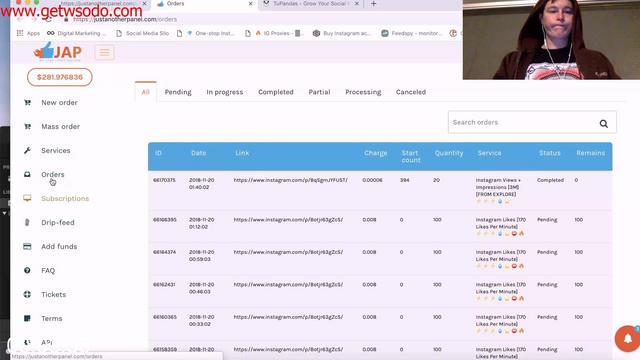The image size is (640, 360).
Task: Click the Status column header
Action: point(549,153)
